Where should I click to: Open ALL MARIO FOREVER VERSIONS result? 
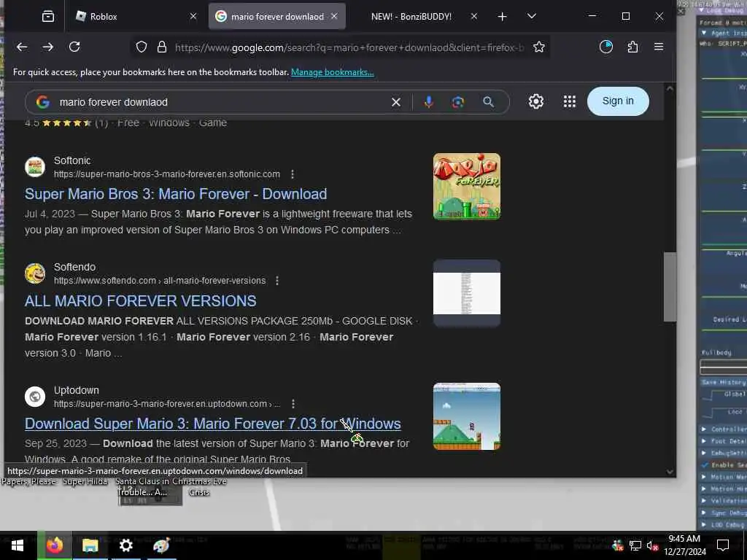[141, 301]
